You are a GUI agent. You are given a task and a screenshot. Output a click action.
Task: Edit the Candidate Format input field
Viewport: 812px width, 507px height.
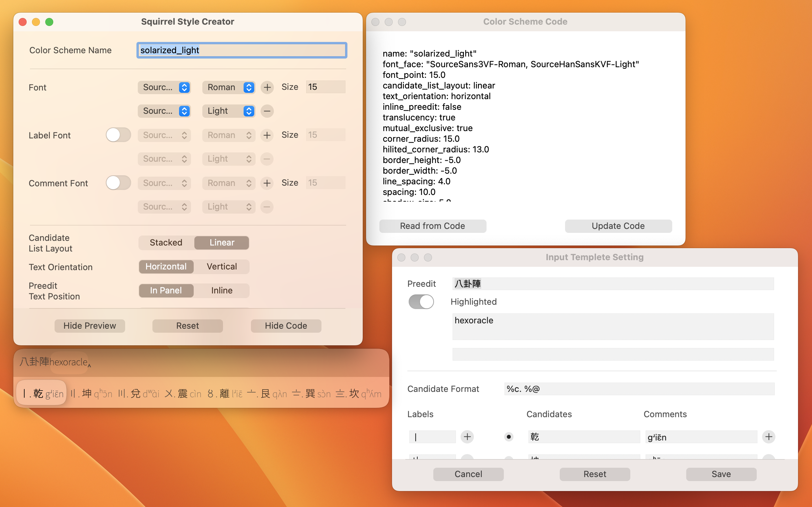click(x=638, y=389)
